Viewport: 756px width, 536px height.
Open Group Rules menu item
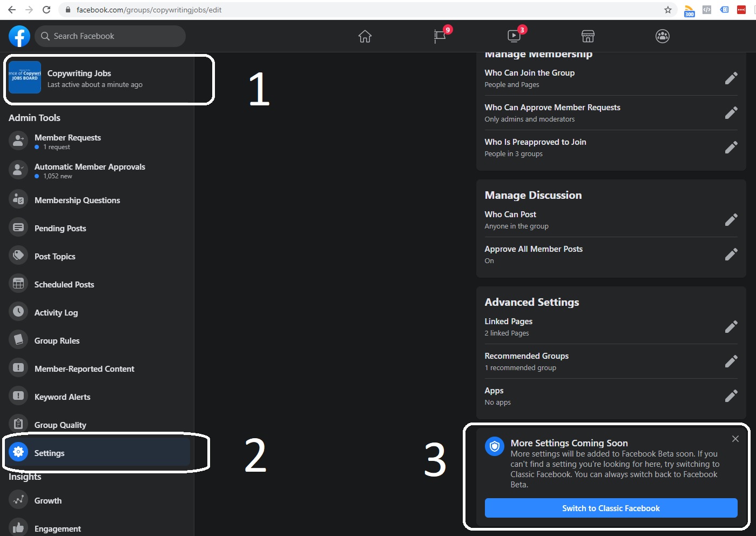(x=97, y=340)
